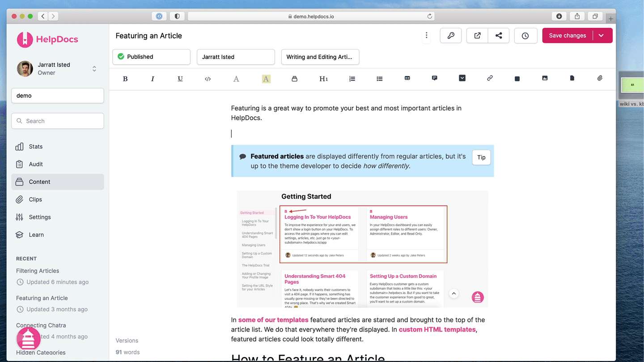This screenshot has width=644, height=362.
Task: Open recent article Featuring an Article
Action: click(42, 298)
